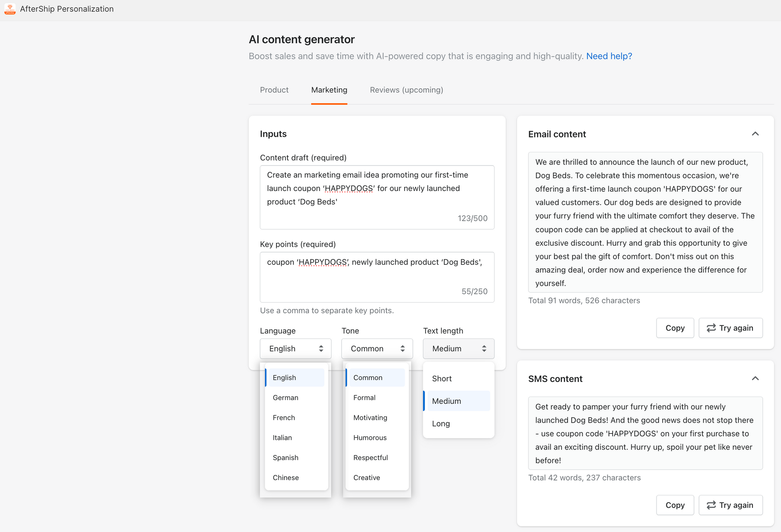Open the Need help? link

point(609,56)
